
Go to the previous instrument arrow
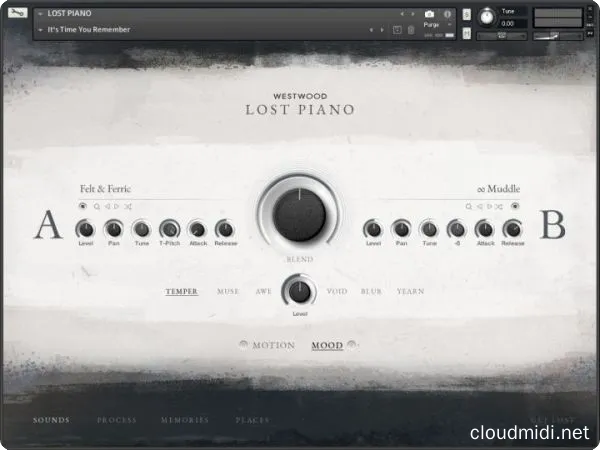point(402,14)
